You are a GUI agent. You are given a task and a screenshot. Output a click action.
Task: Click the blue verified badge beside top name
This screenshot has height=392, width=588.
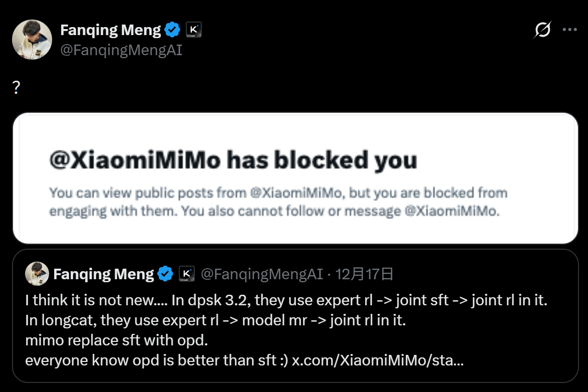point(172,30)
